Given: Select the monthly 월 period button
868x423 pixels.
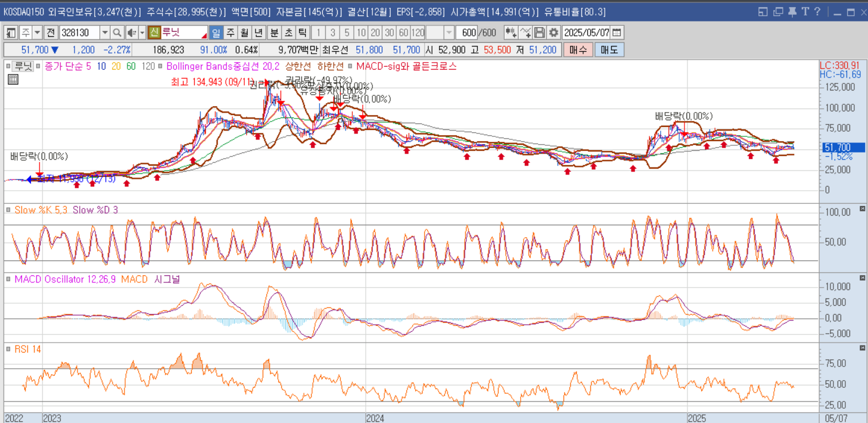Looking at the screenshot, I should [244, 33].
